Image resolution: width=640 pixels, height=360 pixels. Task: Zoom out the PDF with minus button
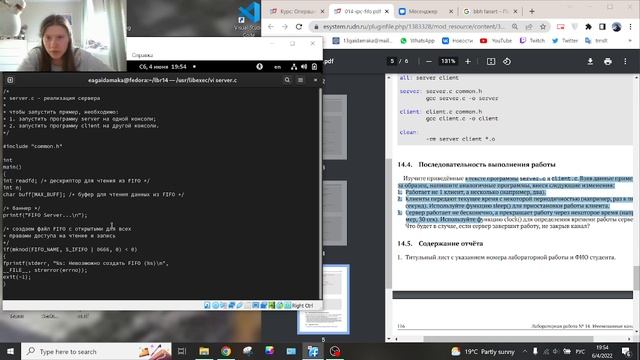coord(429,61)
